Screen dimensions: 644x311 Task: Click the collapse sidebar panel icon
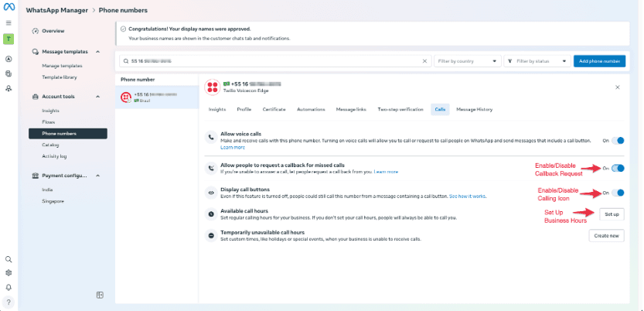(x=100, y=295)
